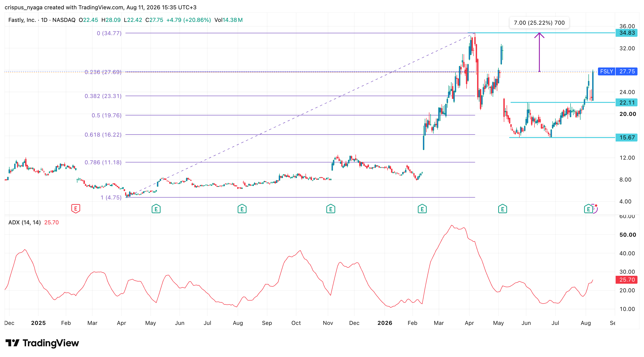Image resolution: width=644 pixels, height=357 pixels.
Task: Select the earnings marker at May 2026
Action: coord(502,209)
